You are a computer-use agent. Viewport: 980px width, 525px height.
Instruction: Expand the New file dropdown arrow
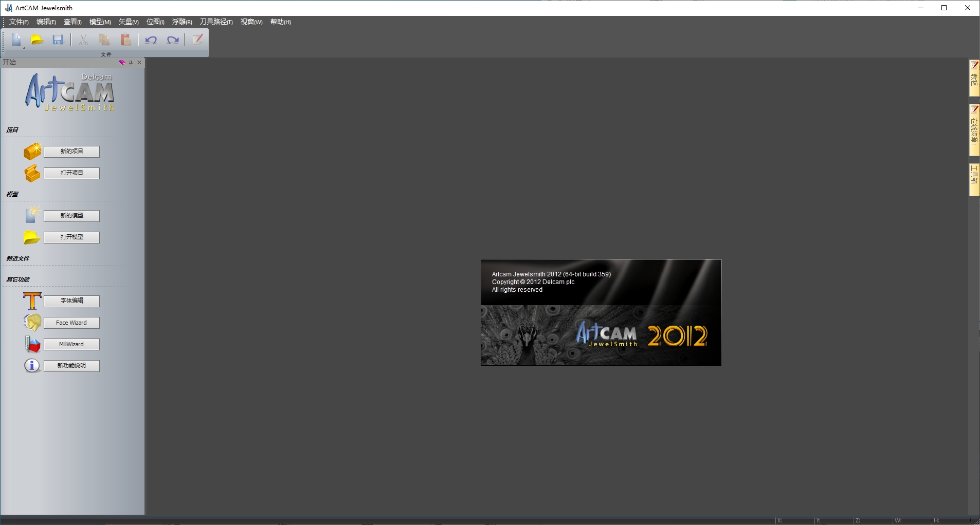point(24,47)
